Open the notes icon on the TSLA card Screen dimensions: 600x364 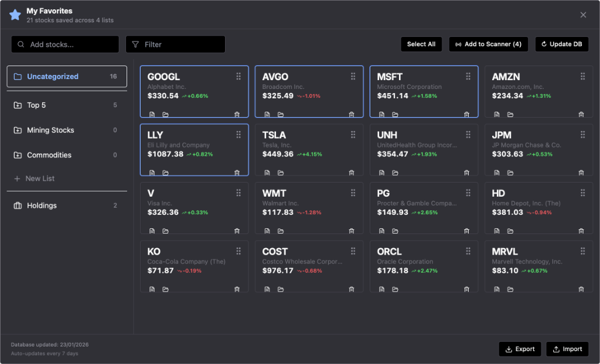point(267,173)
